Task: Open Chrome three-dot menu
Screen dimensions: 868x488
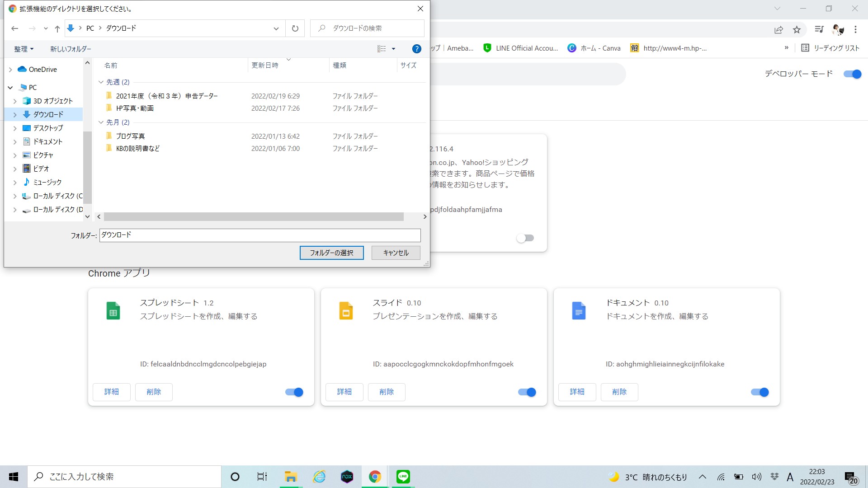Action: (855, 29)
